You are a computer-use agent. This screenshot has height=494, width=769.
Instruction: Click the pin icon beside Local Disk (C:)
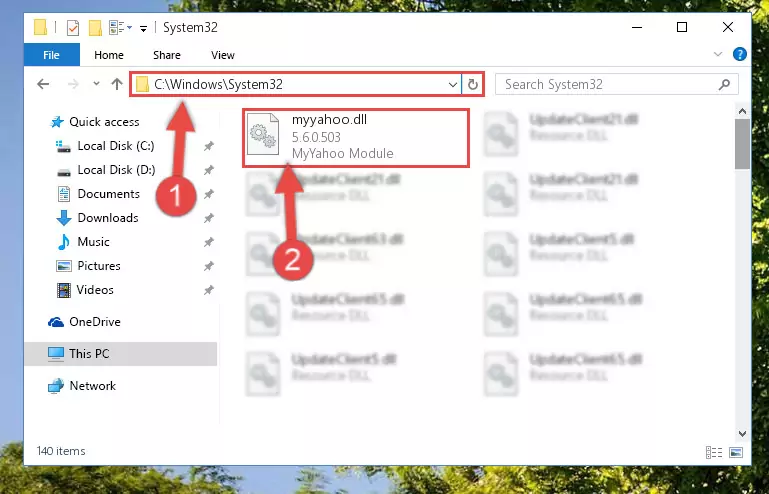tap(209, 146)
